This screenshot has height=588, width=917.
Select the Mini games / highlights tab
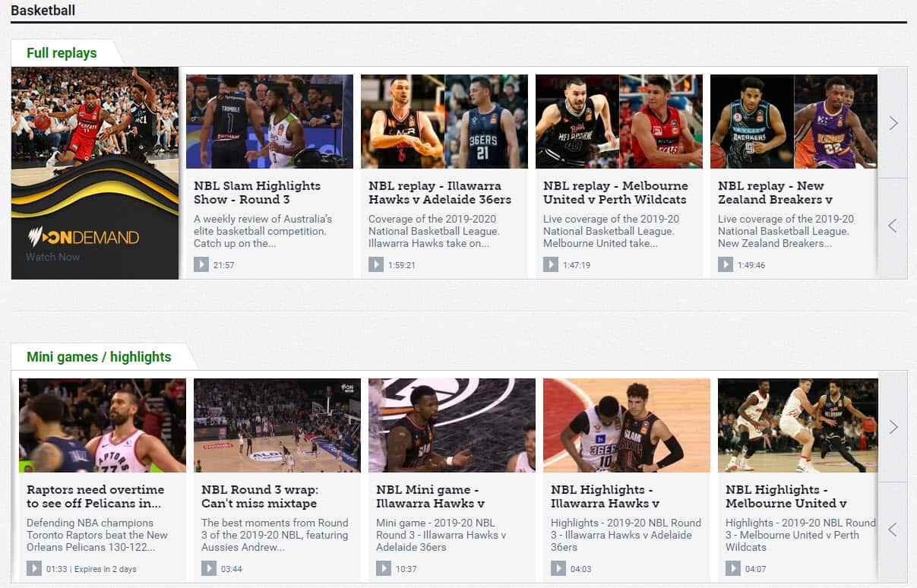pos(99,357)
